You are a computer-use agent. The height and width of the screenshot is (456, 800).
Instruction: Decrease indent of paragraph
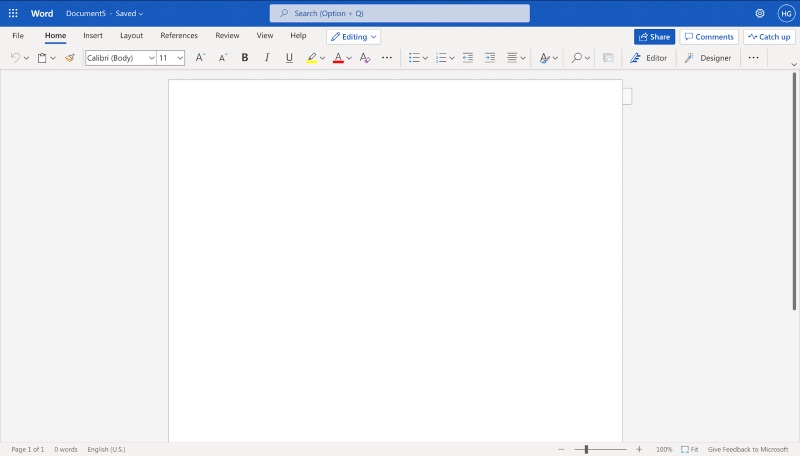coord(467,58)
